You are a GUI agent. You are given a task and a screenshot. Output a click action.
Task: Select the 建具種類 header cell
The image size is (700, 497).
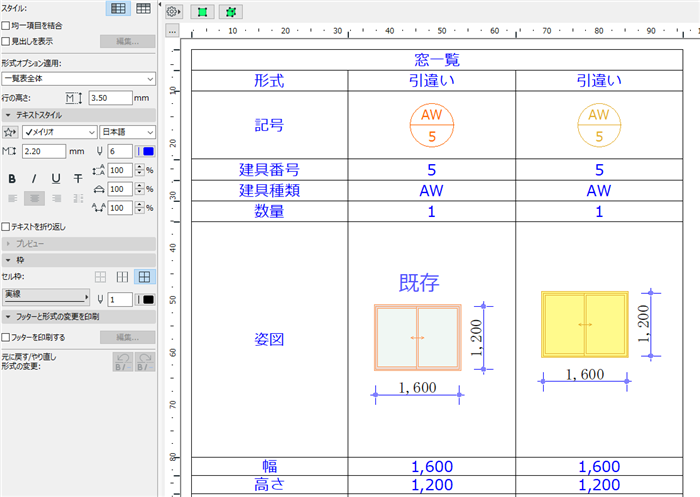[x=270, y=191]
